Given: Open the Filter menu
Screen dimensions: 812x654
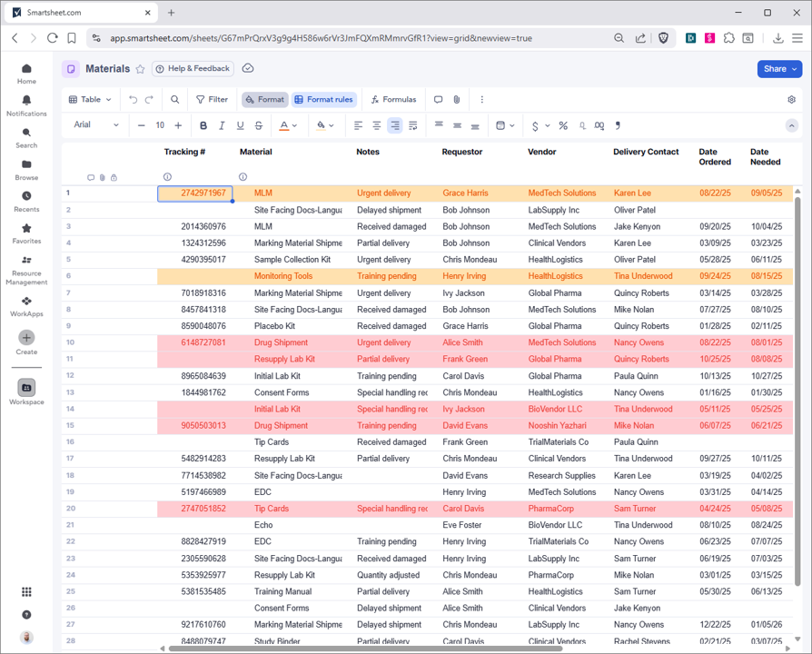Looking at the screenshot, I should 212,100.
